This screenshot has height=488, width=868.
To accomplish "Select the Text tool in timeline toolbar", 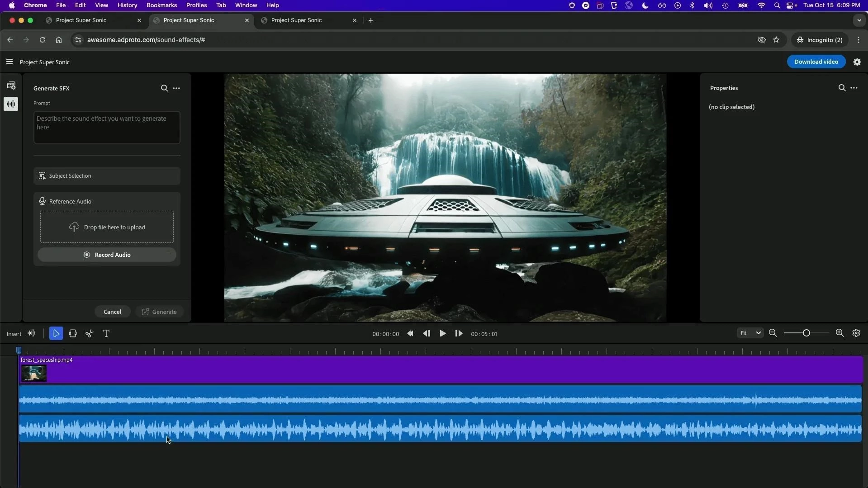I will click(x=106, y=334).
